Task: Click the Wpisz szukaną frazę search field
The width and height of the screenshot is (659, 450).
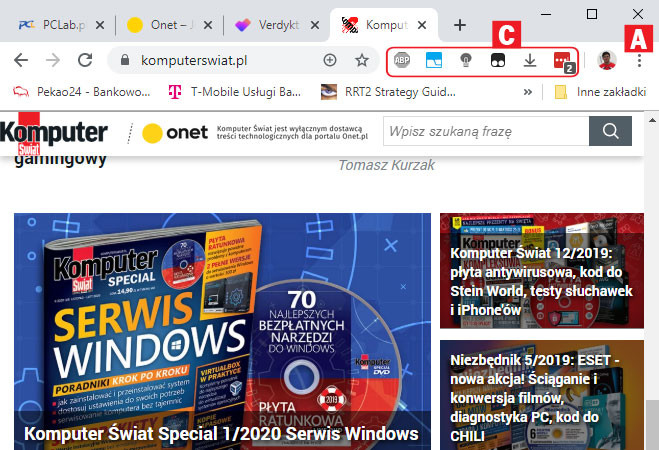Action: tap(486, 132)
